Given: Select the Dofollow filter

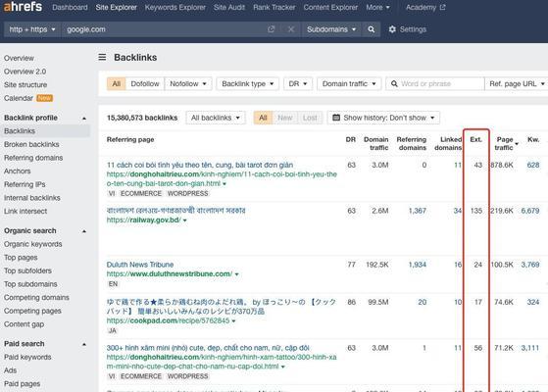Looking at the screenshot, I should (145, 84).
